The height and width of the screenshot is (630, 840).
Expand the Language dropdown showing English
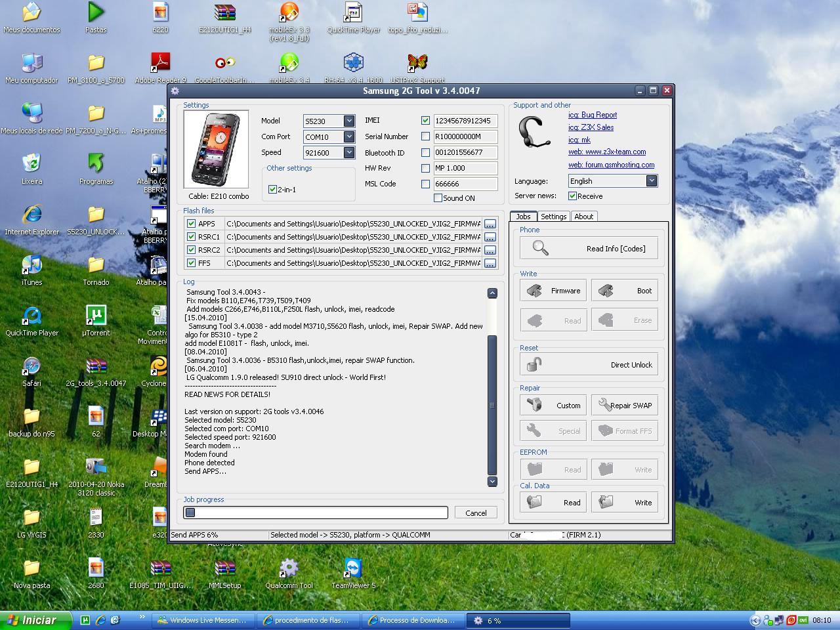[x=651, y=180]
